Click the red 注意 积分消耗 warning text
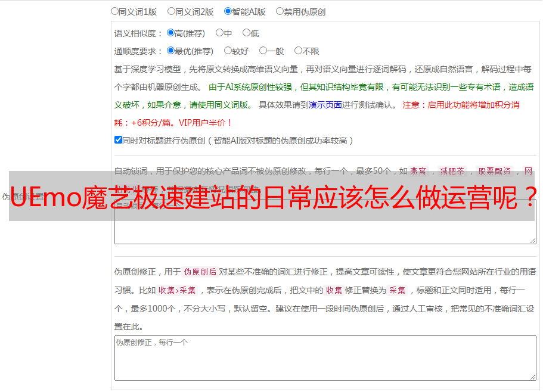This screenshot has height=392, width=543. tap(317, 114)
